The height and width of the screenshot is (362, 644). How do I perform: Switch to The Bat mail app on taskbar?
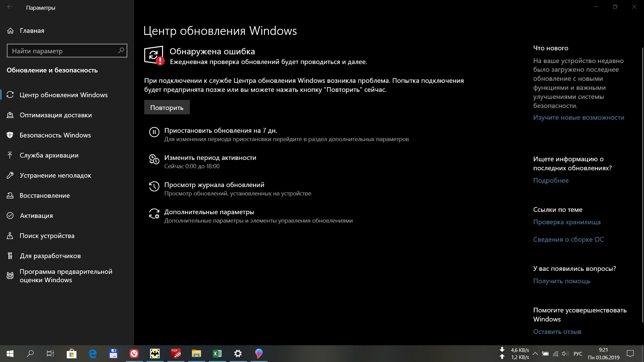155,354
